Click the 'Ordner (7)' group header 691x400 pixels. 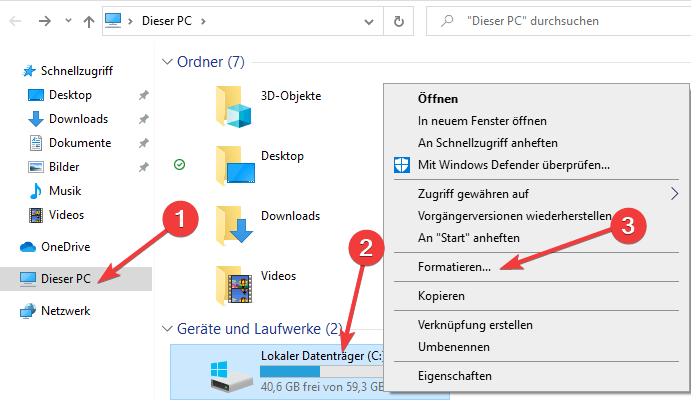(211, 62)
